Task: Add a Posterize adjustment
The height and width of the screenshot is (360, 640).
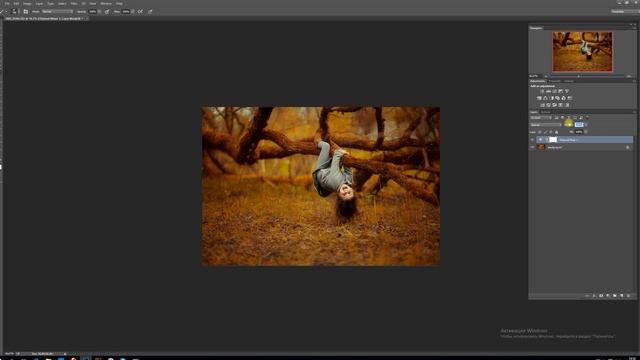Action: coord(548,105)
